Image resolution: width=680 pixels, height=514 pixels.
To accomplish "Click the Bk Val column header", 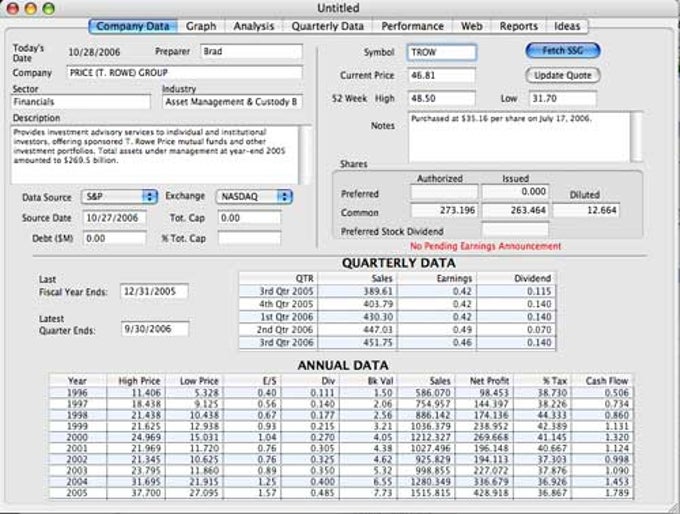I will pyautogui.click(x=368, y=381).
